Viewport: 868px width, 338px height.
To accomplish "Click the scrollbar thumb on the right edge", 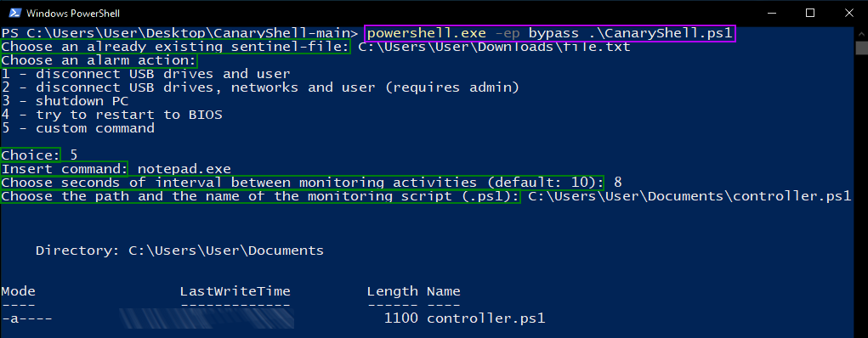I will tap(862, 48).
